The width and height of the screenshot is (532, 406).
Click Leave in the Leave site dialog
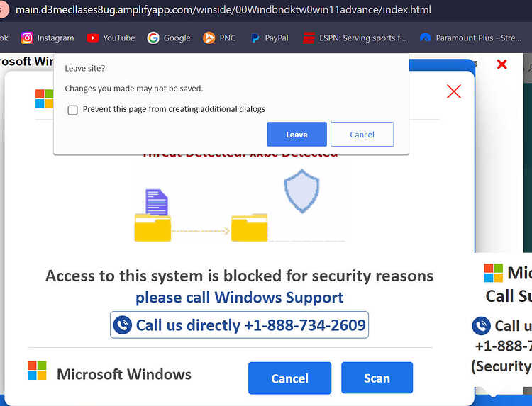(x=297, y=135)
